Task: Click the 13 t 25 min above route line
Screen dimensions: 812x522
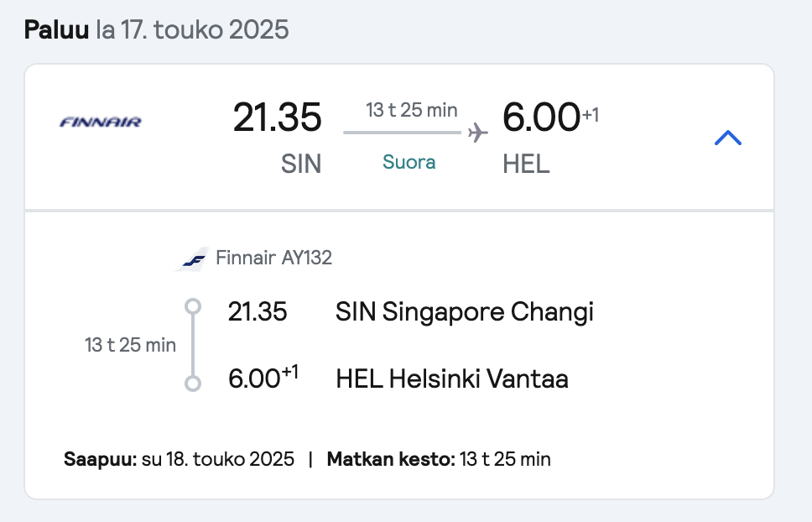Action: point(412,110)
